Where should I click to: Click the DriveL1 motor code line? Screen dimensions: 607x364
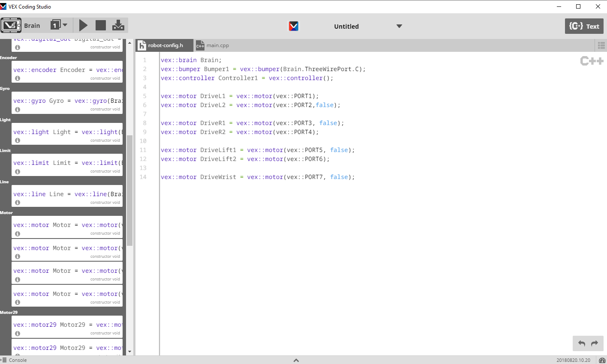coord(240,96)
